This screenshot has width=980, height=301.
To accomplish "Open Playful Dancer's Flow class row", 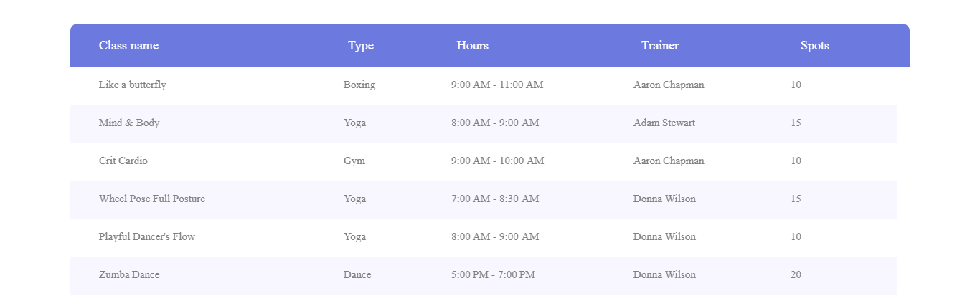I will point(147,236).
